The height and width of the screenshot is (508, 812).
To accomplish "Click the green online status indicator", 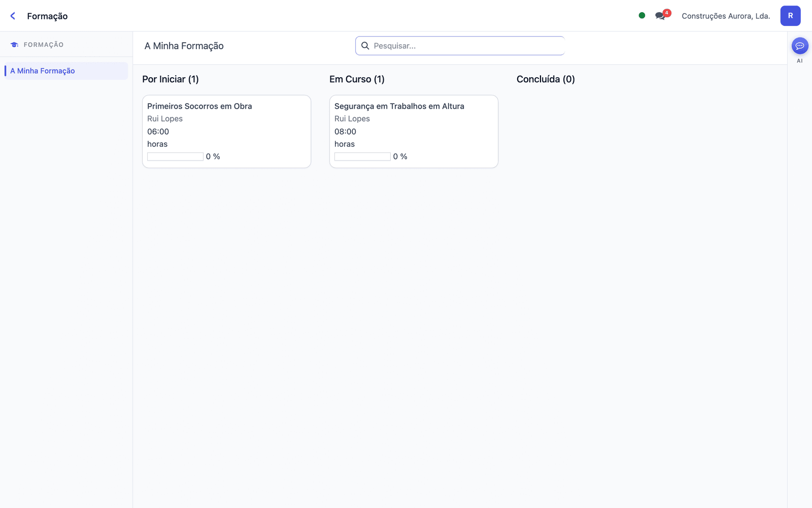I will [642, 15].
